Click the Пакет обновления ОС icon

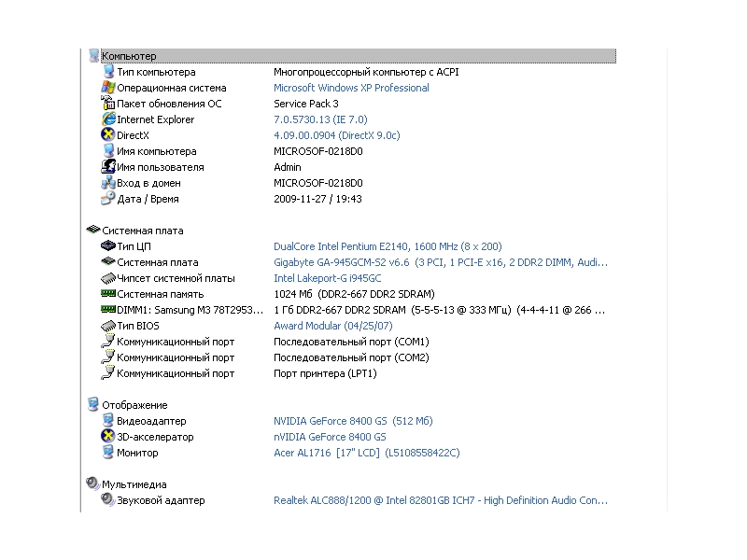pos(108,104)
